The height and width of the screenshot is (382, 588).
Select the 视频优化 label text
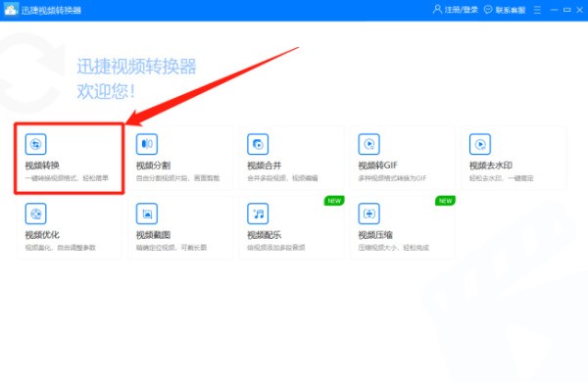(x=42, y=235)
